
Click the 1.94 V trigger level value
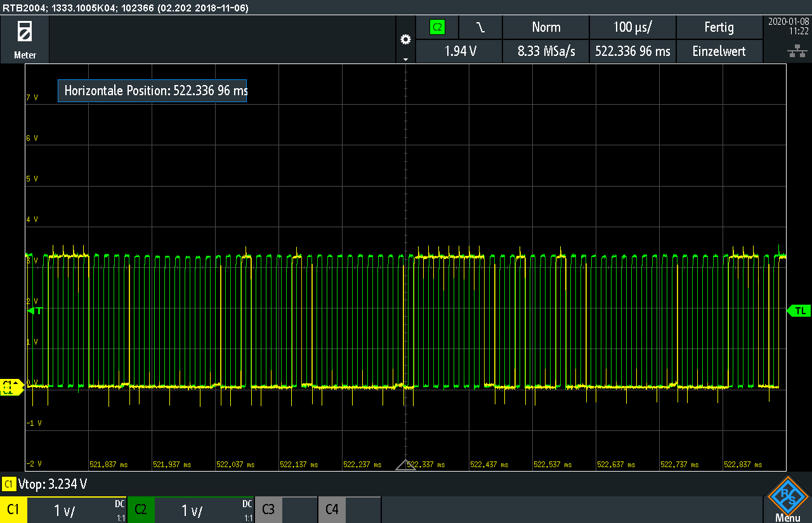(460, 51)
